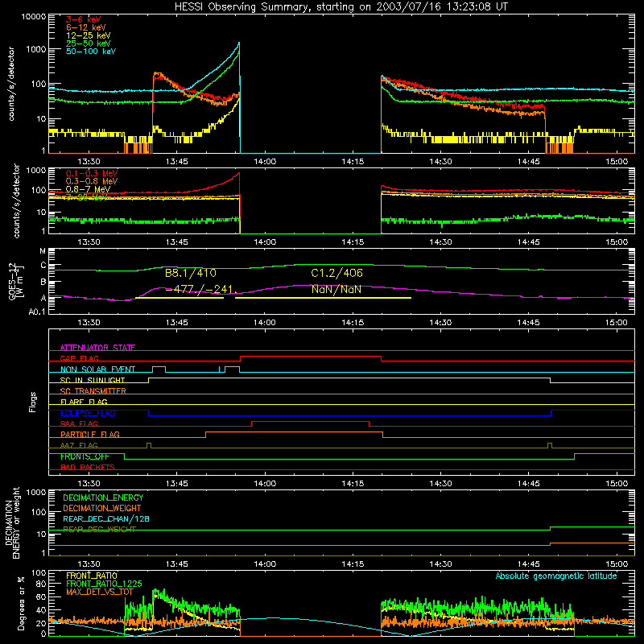Pick the 50-100 keV legend label

91,52
